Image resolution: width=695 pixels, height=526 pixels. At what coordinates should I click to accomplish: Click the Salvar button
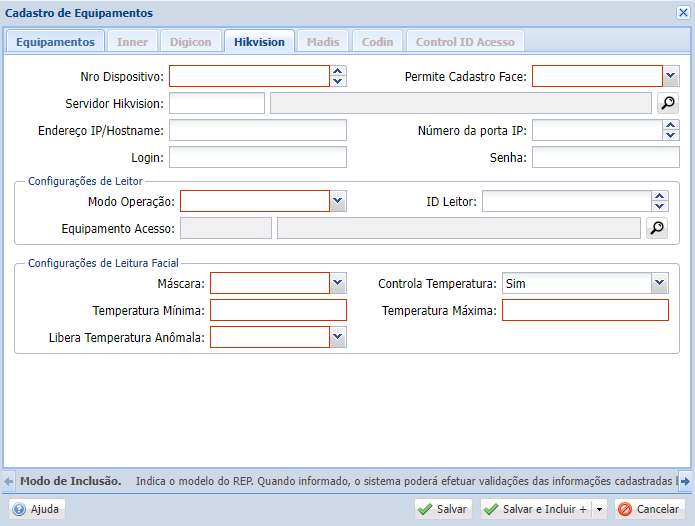pos(443,509)
